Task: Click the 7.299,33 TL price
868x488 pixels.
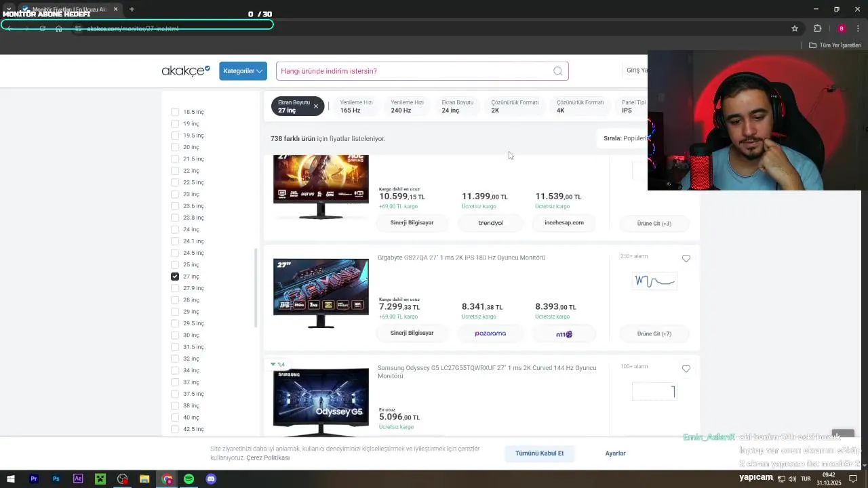Action: (x=399, y=307)
